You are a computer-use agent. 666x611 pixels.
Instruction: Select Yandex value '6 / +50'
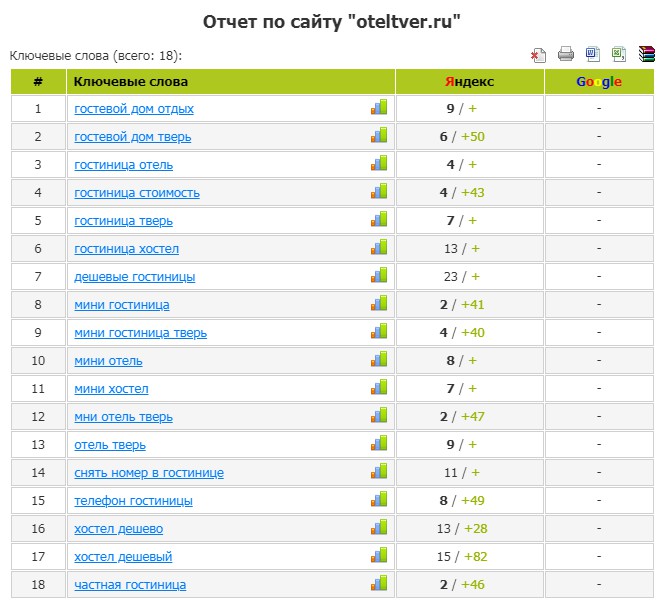coord(462,137)
